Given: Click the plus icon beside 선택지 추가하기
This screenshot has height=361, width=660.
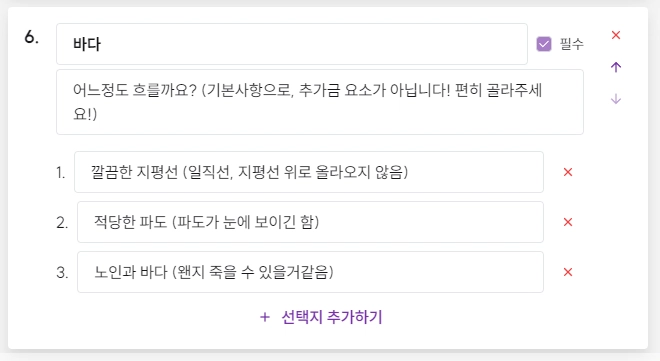Looking at the screenshot, I should pos(265,317).
